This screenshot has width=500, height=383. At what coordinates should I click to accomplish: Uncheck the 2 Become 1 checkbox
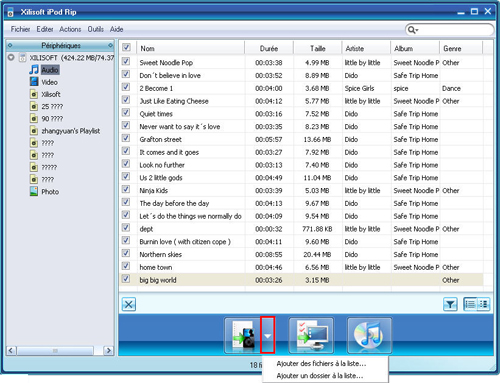126,87
